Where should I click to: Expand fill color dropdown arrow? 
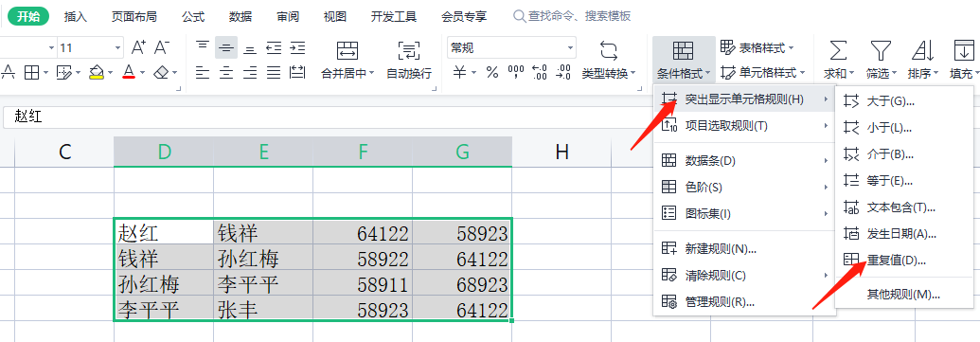pos(110,73)
